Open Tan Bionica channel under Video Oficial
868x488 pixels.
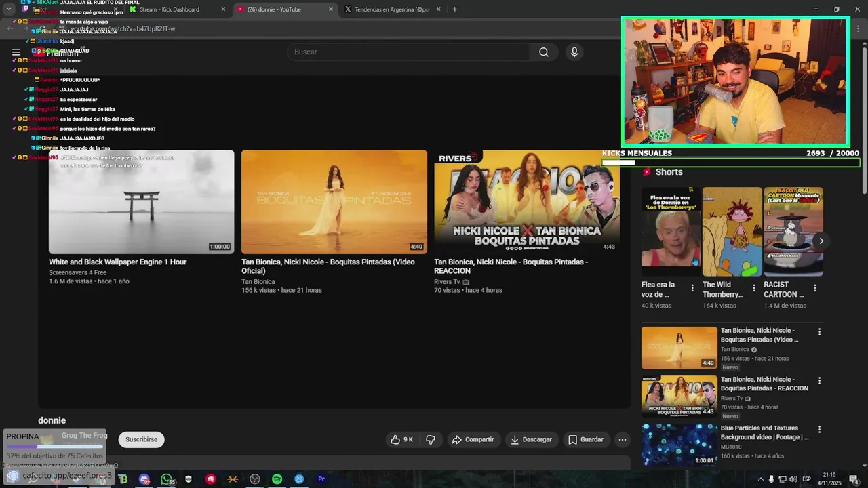click(x=258, y=281)
